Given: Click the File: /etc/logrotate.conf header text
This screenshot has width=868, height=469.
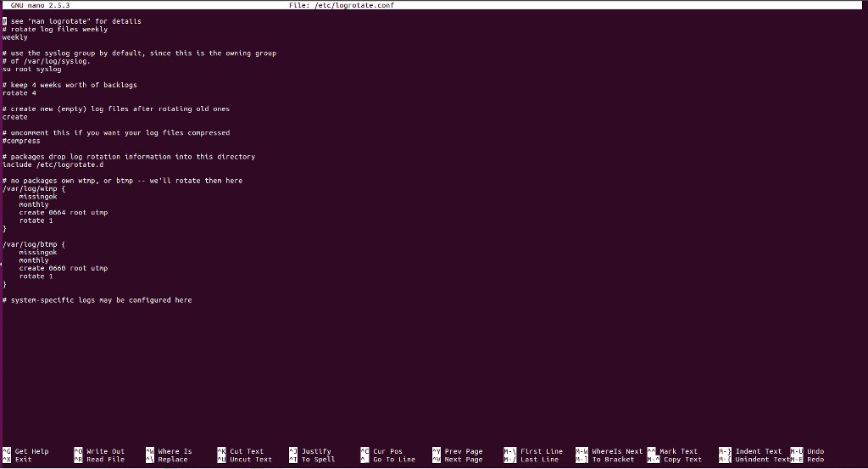Looking at the screenshot, I should pos(342,5).
